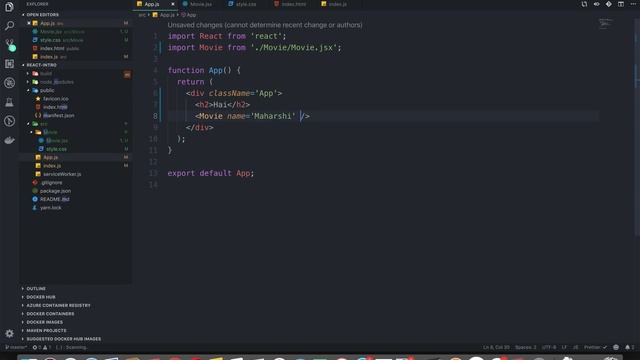The image size is (640, 360).
Task: Open serviceWorker.js in the file tree
Action: 62,174
